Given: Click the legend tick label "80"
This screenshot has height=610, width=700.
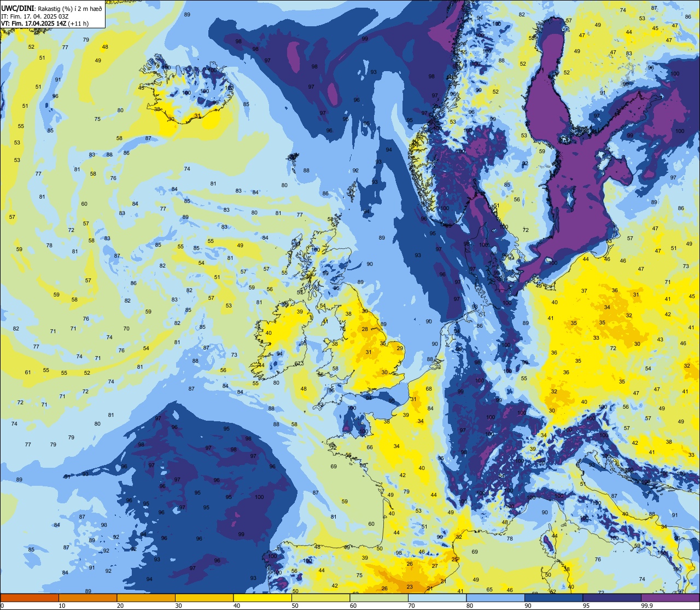Looking at the screenshot, I should tap(470, 606).
